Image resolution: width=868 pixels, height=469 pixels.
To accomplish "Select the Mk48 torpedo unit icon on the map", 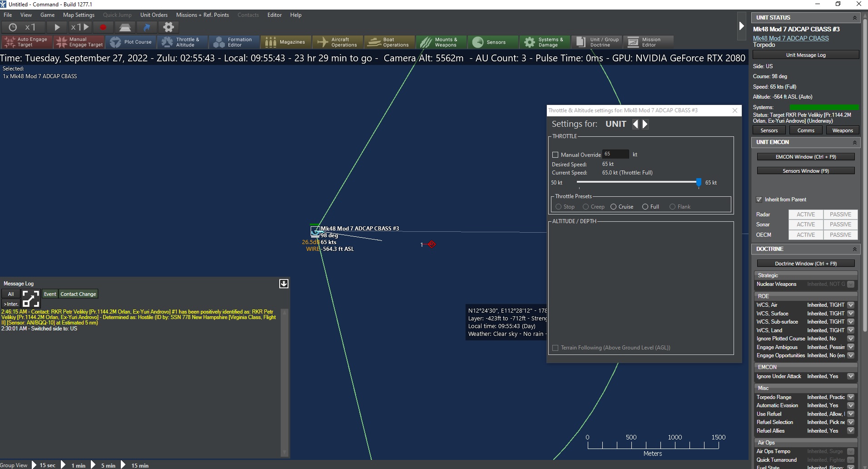I will (x=315, y=232).
